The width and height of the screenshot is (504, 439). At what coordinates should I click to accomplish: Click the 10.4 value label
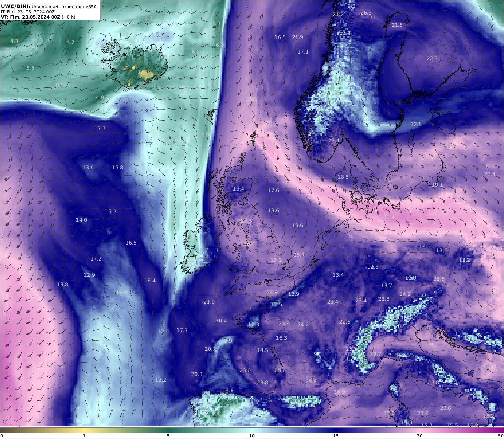(345, 33)
